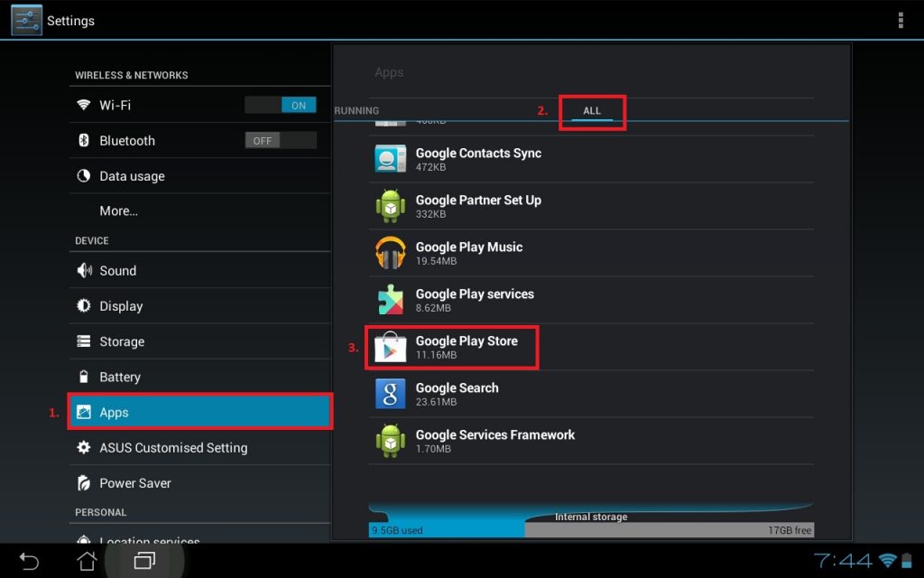Open the overflow menu with three dots
Image resolution: width=924 pixels, height=578 pixels.
[x=901, y=20]
